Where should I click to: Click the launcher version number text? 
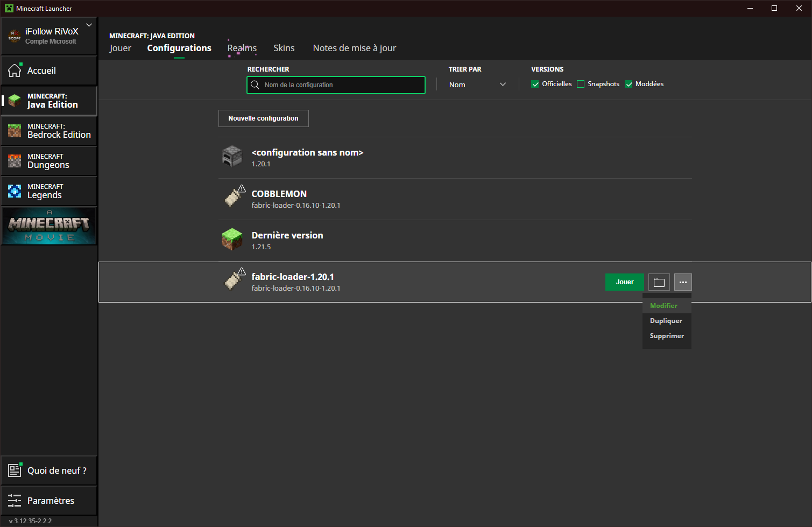point(31,521)
